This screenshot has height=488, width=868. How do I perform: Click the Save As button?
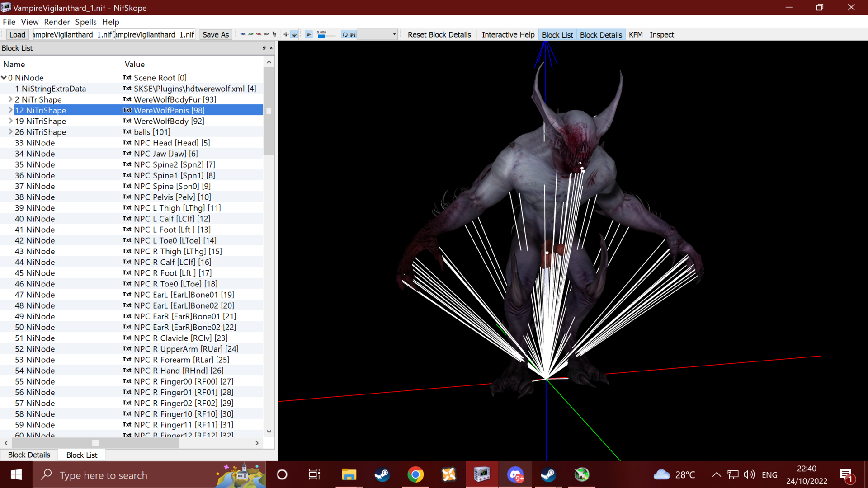coord(216,34)
